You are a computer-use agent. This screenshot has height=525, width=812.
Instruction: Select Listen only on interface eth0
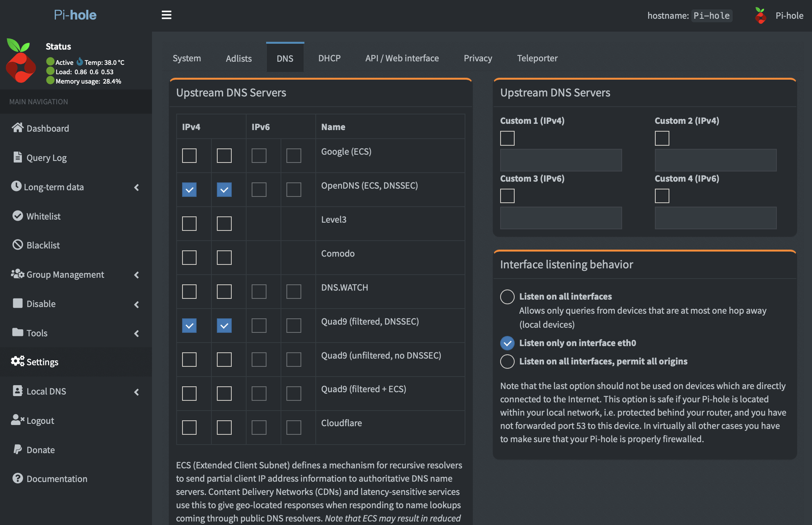coord(507,343)
